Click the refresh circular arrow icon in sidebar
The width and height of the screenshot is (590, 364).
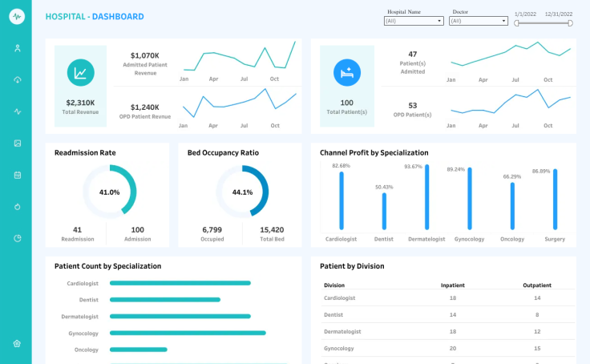point(18,207)
